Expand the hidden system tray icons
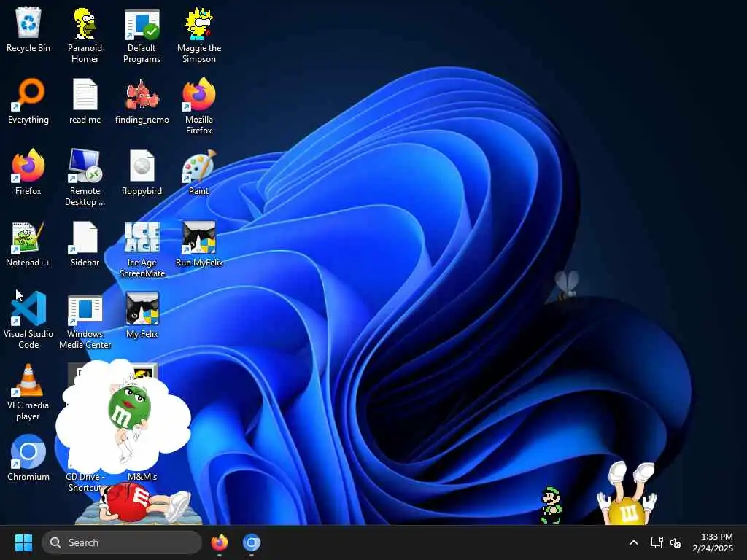 (634, 542)
